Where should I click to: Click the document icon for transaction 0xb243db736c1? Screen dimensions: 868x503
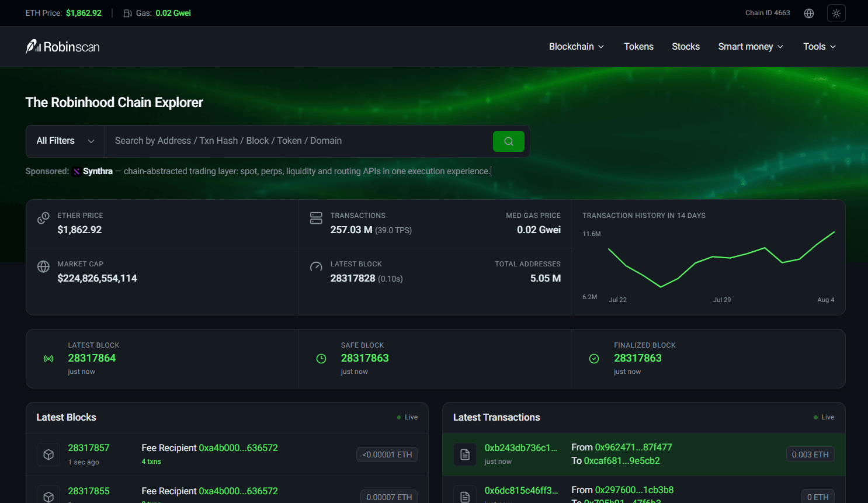[465, 454]
